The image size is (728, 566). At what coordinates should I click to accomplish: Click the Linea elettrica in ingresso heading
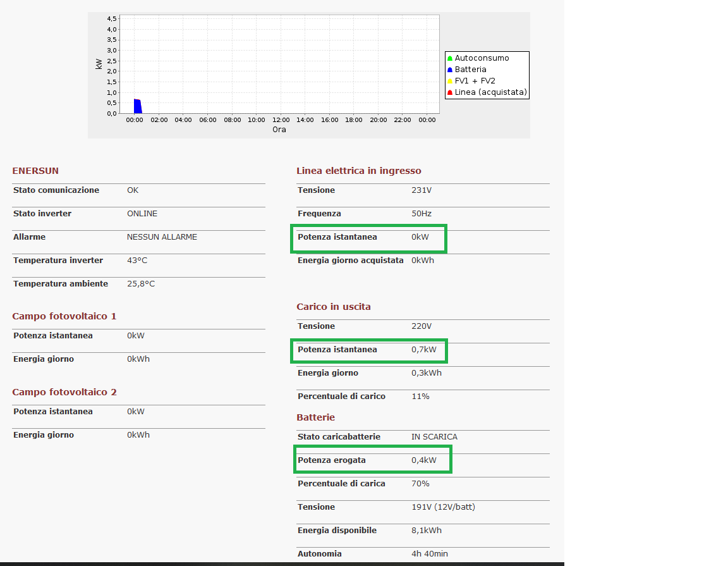358,171
